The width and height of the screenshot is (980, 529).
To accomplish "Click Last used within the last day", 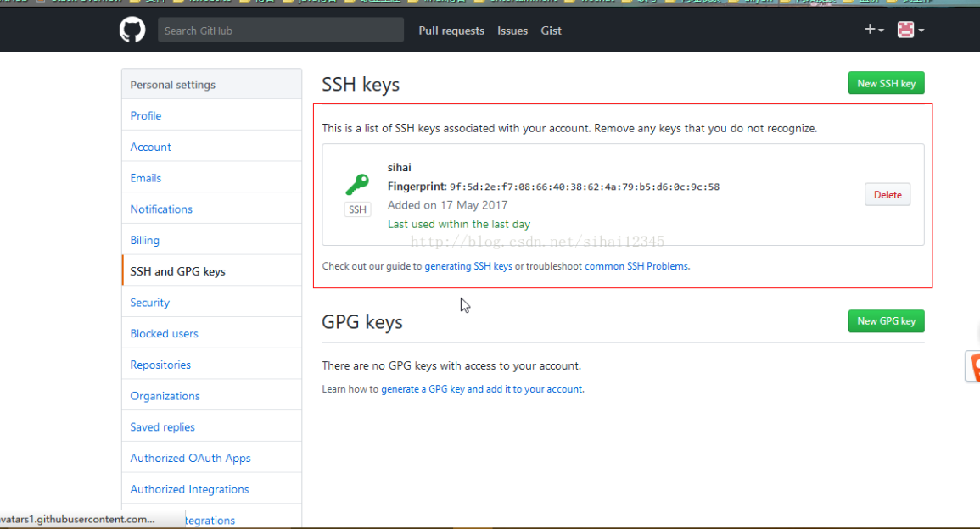I will coord(459,224).
